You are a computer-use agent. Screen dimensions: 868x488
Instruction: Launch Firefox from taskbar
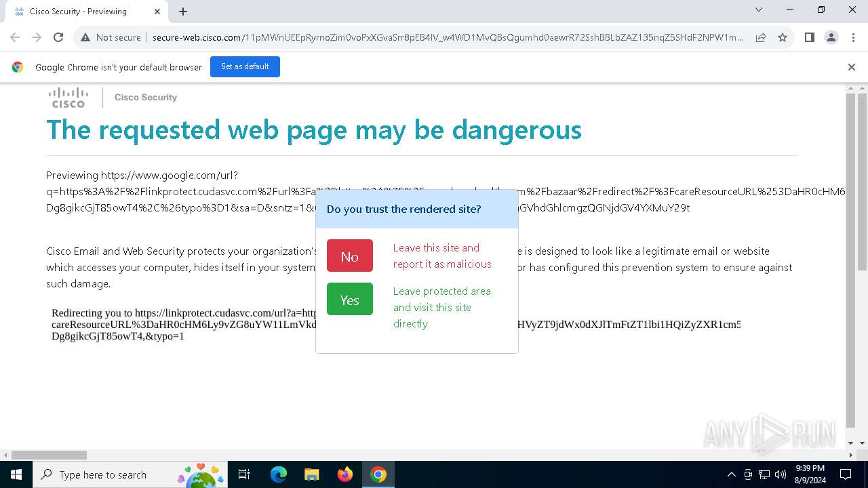point(345,474)
